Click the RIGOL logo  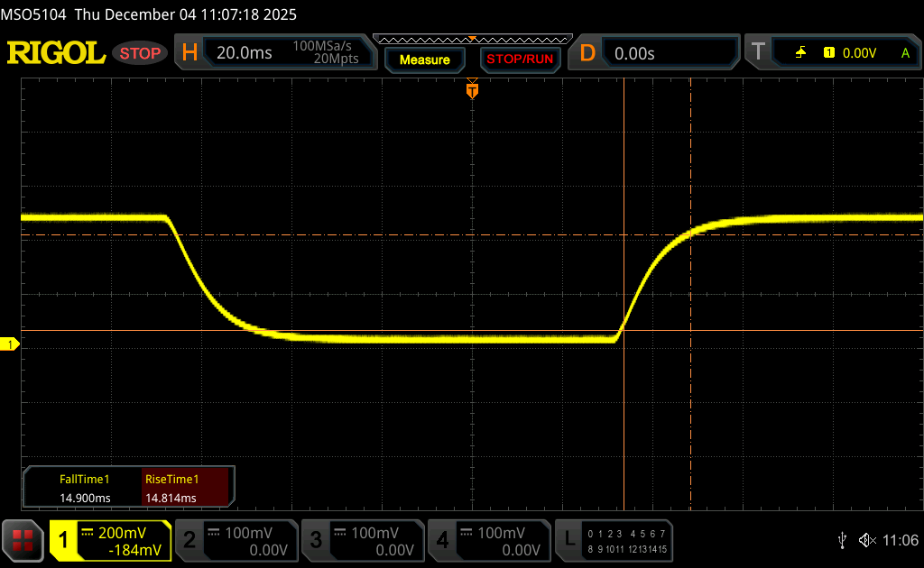[56, 53]
